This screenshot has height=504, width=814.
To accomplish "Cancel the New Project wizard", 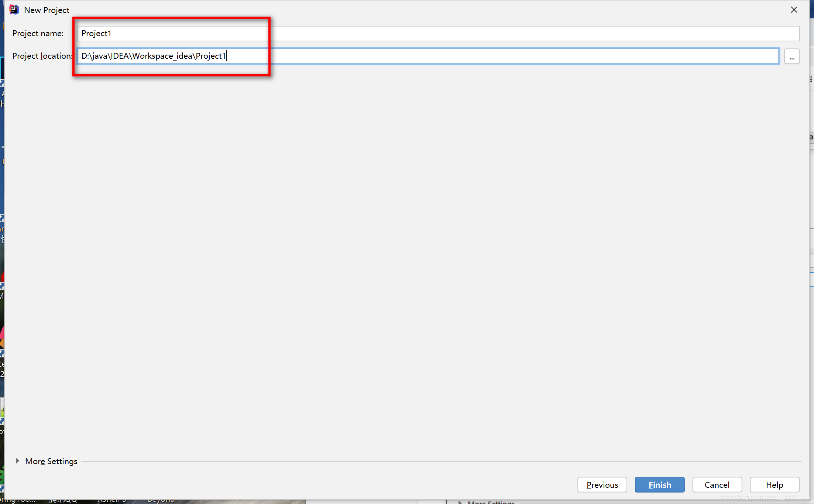I will coord(717,484).
